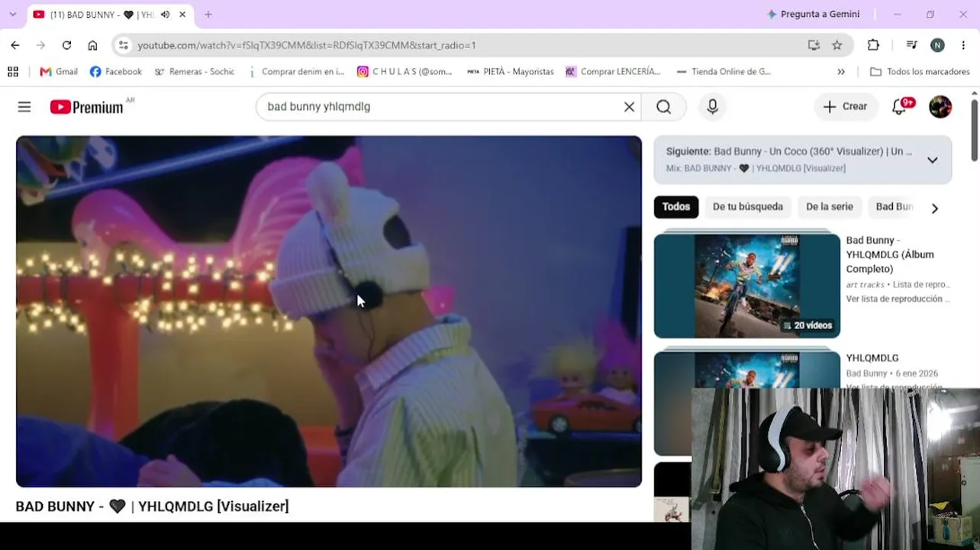This screenshot has width=980, height=550.
Task: Click the video title BAD BUNNY - YHLQMDLG [Visualizer]
Action: (153, 506)
